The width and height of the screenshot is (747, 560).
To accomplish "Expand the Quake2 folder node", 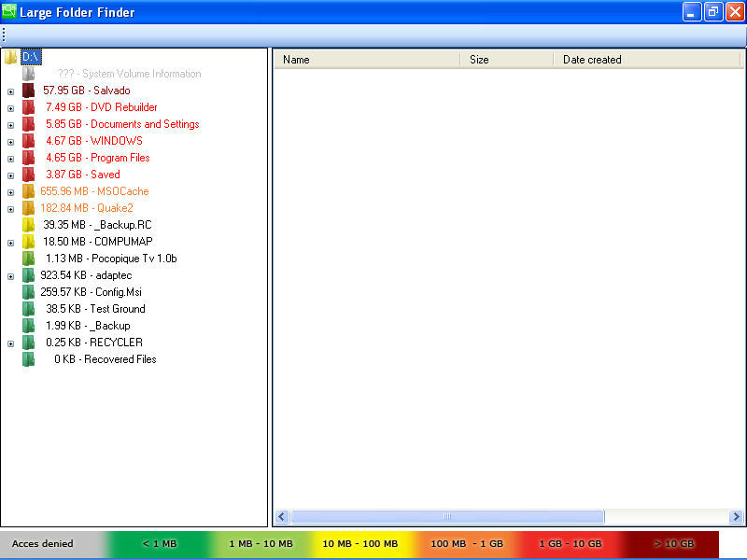I will 11,209.
